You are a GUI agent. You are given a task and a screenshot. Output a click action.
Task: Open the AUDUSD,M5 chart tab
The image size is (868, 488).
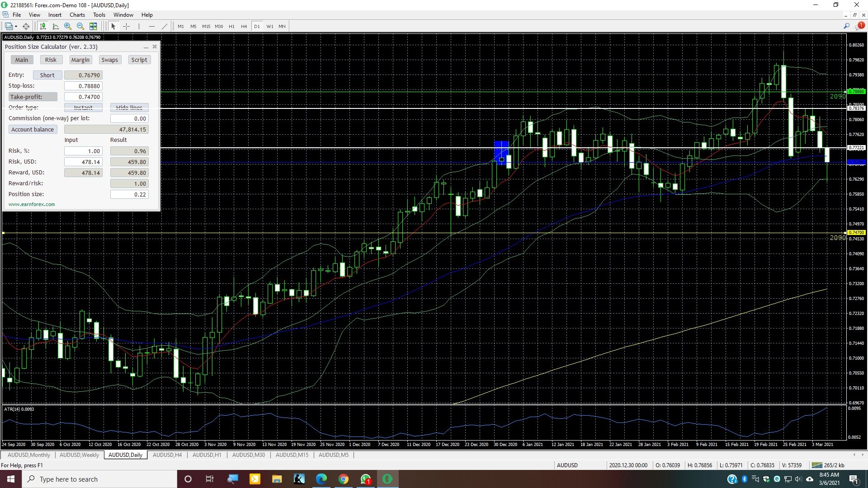coord(334,455)
